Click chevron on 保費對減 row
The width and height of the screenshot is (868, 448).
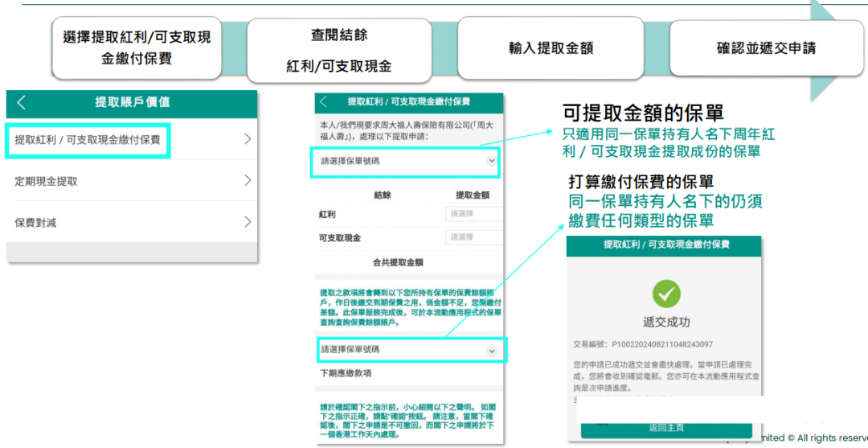247,222
